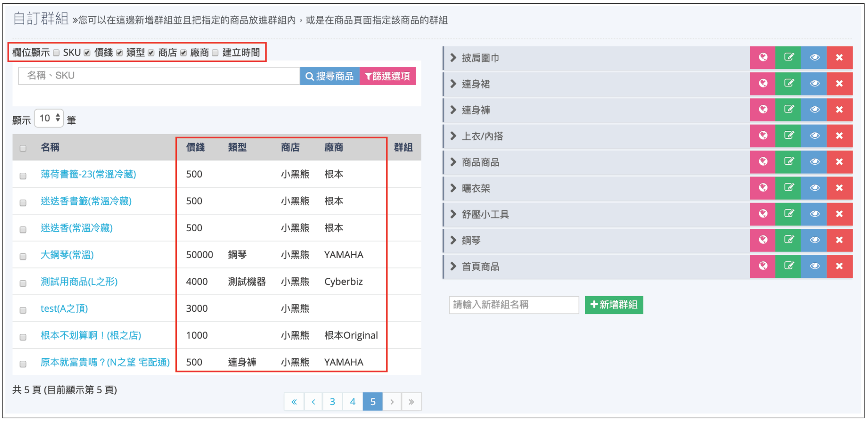Go to page 3
Screen dimensions: 868x421
tap(333, 402)
